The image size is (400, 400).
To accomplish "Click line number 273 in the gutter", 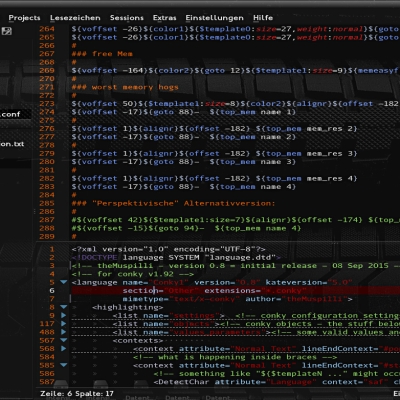I will point(47,104).
